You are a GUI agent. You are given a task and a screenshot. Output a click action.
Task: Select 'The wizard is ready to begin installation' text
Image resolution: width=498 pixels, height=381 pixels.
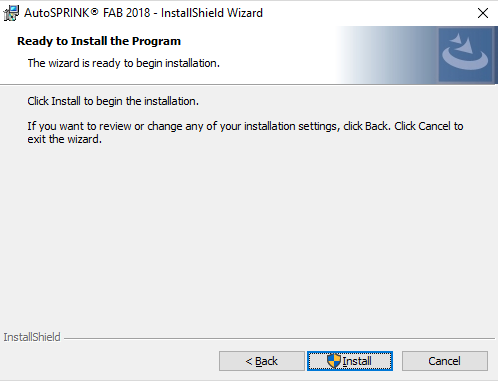pyautogui.click(x=124, y=63)
